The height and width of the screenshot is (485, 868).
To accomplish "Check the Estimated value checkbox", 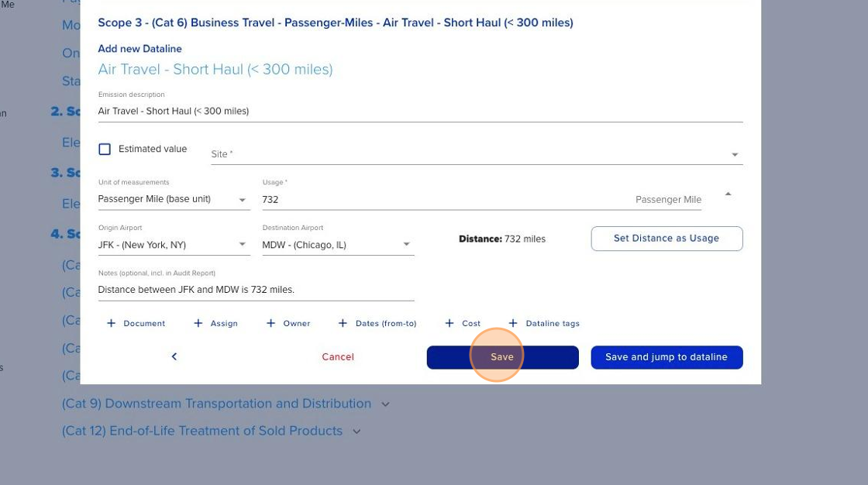I will (x=105, y=150).
